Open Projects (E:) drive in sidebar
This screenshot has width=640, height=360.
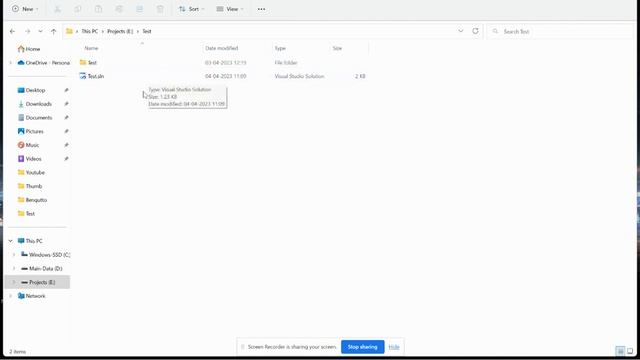[x=38, y=282]
